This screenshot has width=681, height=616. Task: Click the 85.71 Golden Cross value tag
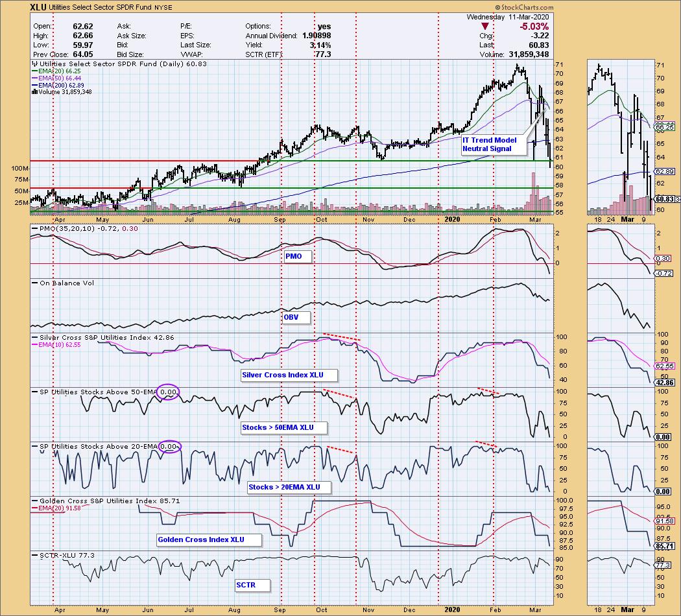(665, 546)
